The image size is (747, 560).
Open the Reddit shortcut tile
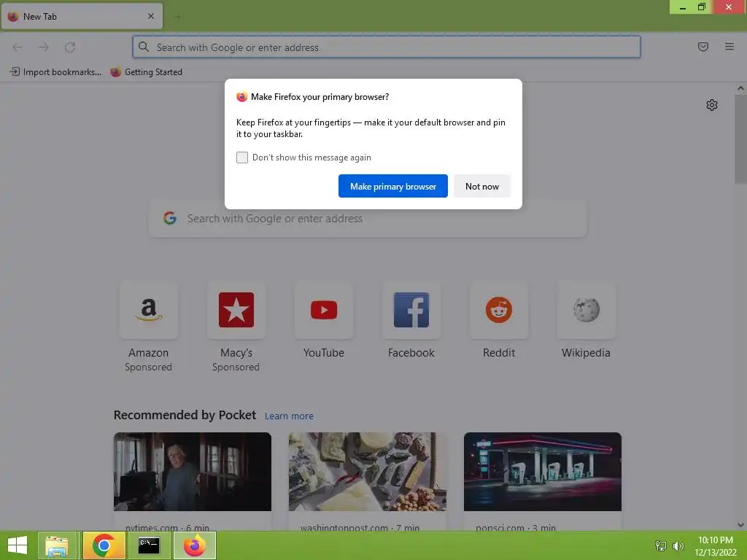(x=499, y=310)
